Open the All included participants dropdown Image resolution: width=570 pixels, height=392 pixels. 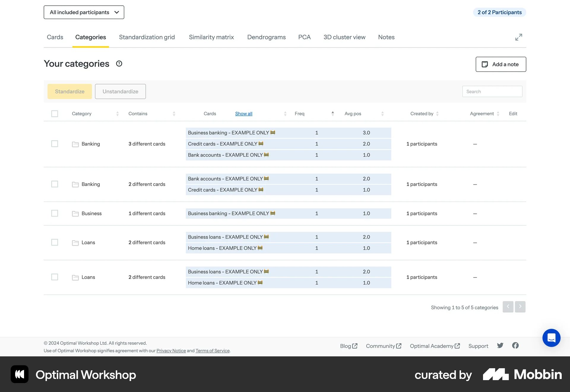84,12
